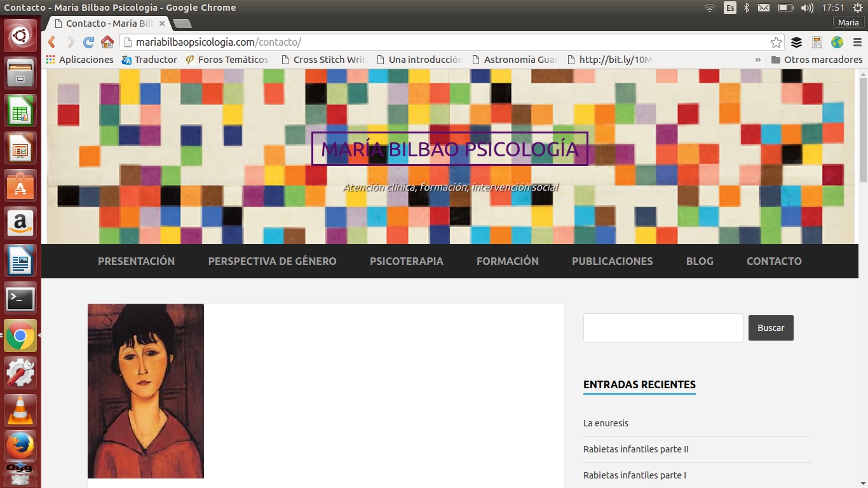
Task: Select the Contacto browser tab
Action: 109,24
